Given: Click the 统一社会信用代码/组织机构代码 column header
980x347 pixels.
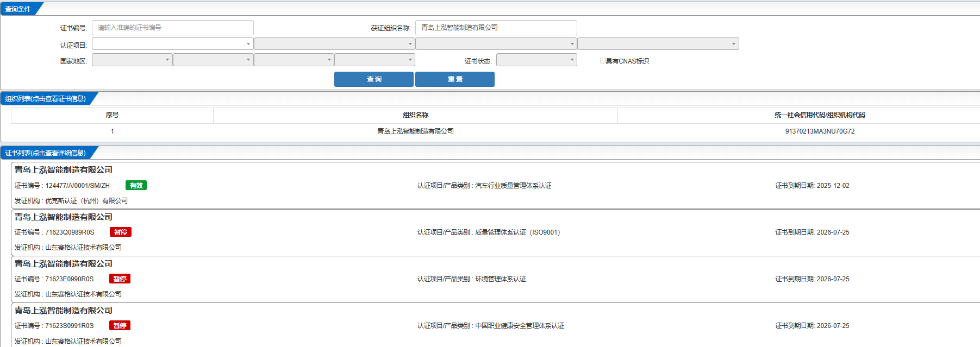Looking at the screenshot, I should 820,115.
